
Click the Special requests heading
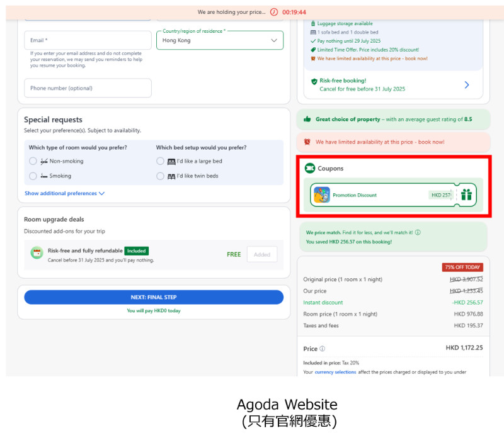click(x=53, y=120)
